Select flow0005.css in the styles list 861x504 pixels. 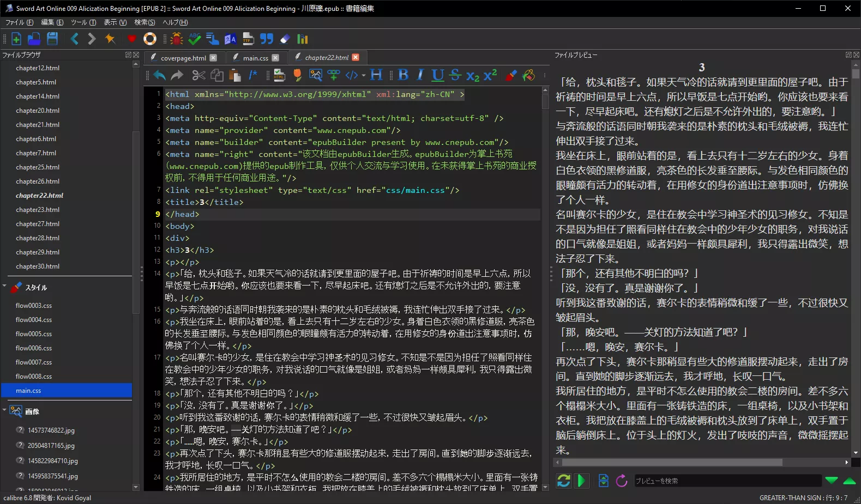pyautogui.click(x=34, y=334)
